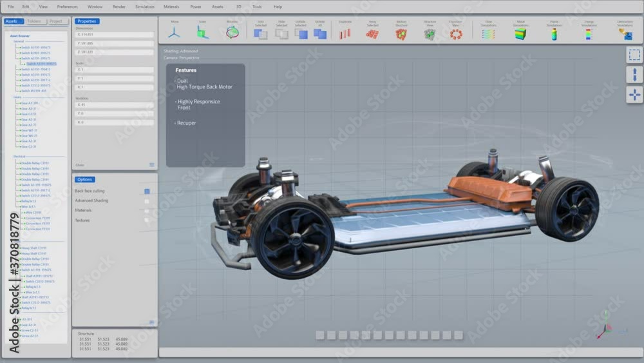This screenshot has width=644, height=363.
Task: Click the Dimensions Y field
Action: point(115,43)
